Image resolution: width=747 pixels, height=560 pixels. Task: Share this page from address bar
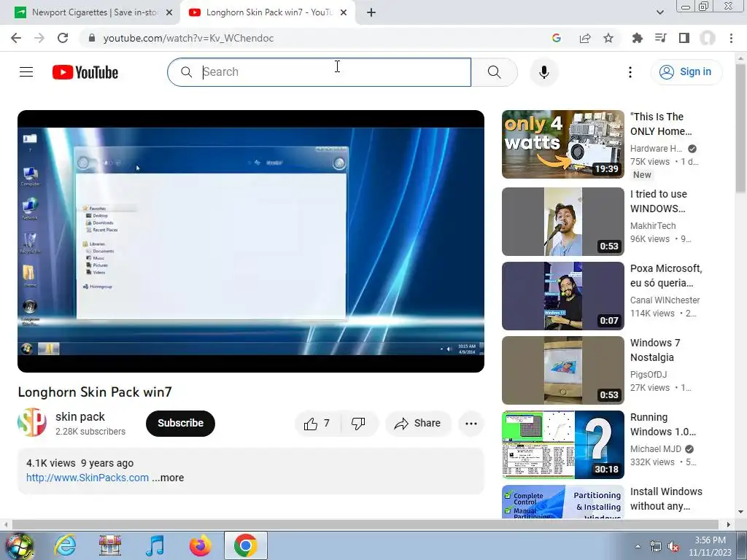(x=584, y=38)
